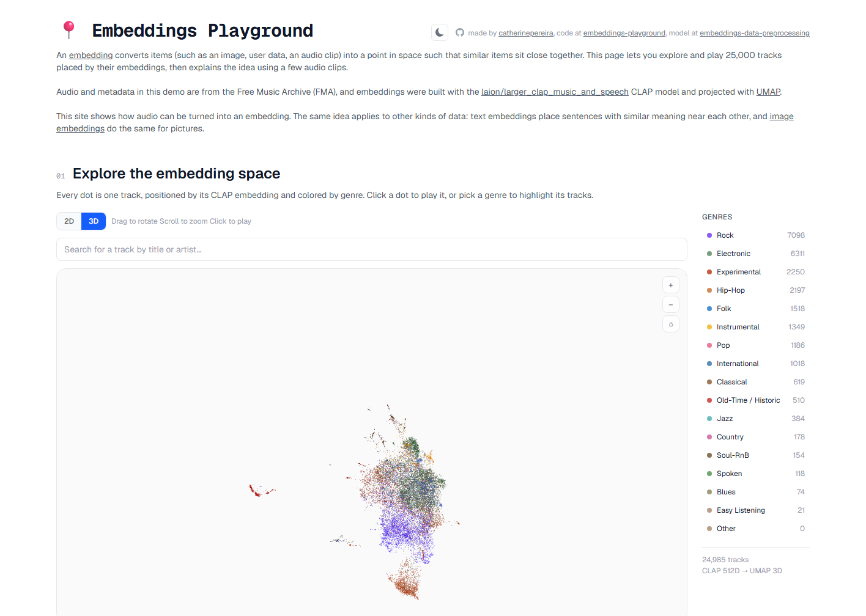
Task: Switch to 3D view
Action: [94, 221]
